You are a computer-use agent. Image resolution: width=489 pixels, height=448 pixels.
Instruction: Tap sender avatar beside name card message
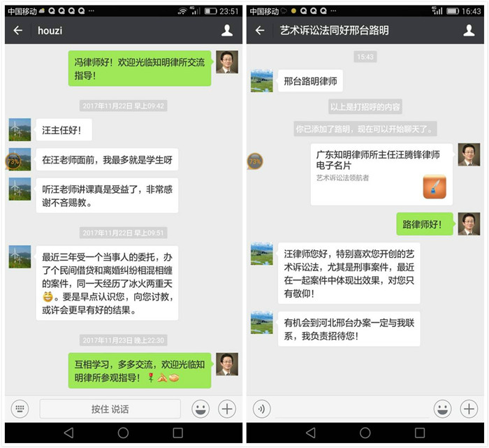tap(469, 154)
